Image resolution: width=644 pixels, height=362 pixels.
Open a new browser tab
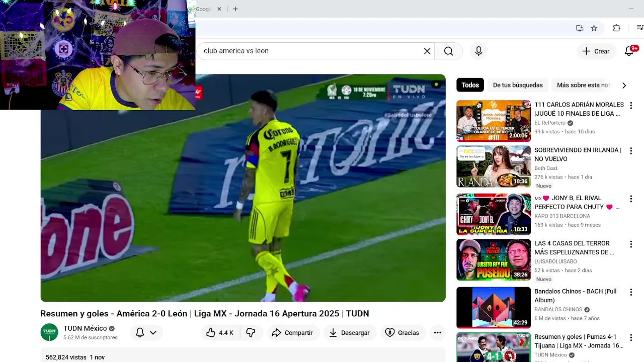pyautogui.click(x=235, y=9)
